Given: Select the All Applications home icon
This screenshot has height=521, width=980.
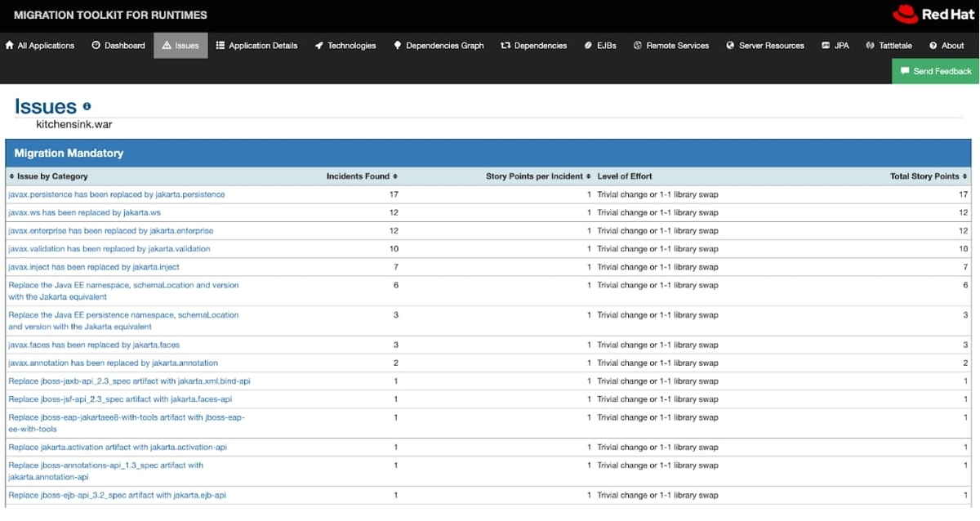Looking at the screenshot, I should point(8,46).
